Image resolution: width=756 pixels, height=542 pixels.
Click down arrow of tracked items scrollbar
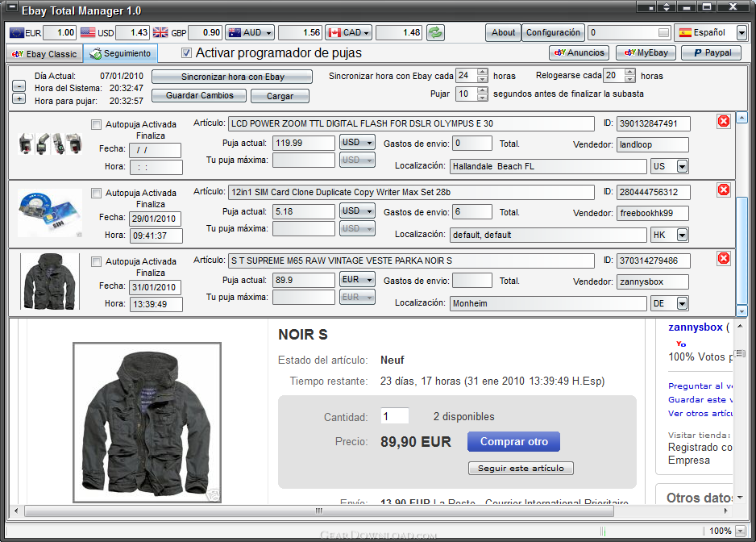coord(741,311)
